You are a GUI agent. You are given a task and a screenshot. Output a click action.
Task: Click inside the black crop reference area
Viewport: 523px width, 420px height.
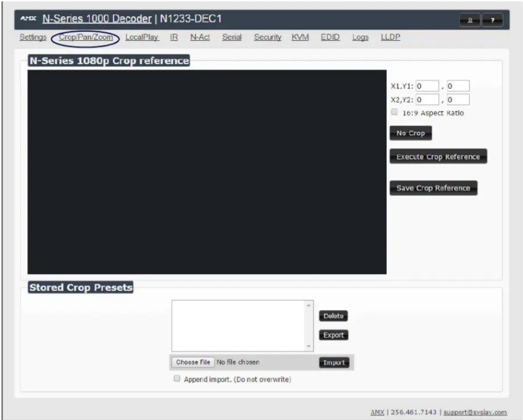click(x=207, y=172)
